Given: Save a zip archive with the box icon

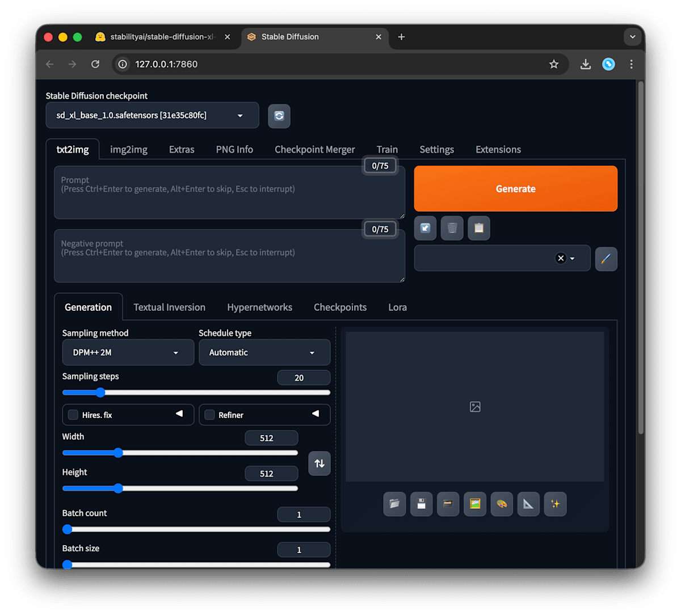Looking at the screenshot, I should 448,504.
